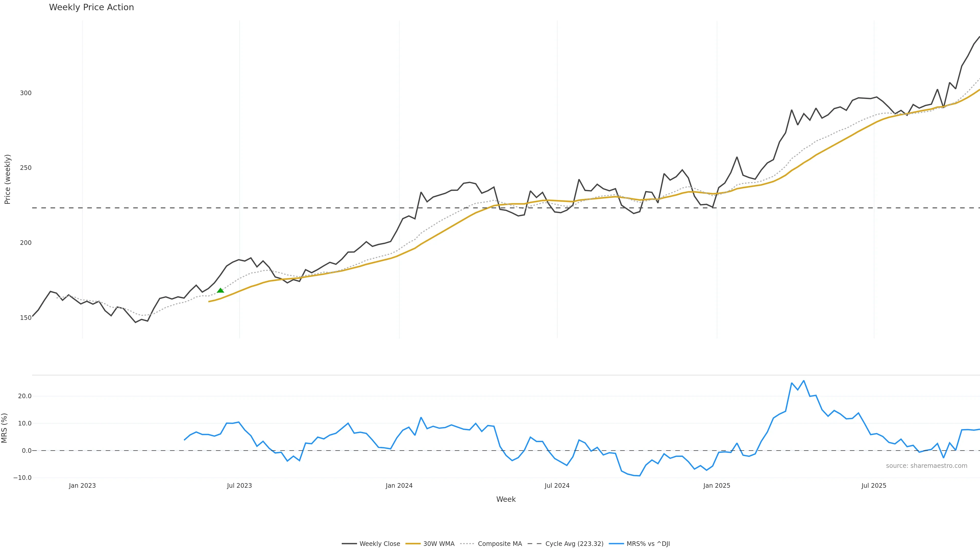Click the Weekly Close legend line swatch

click(349, 544)
